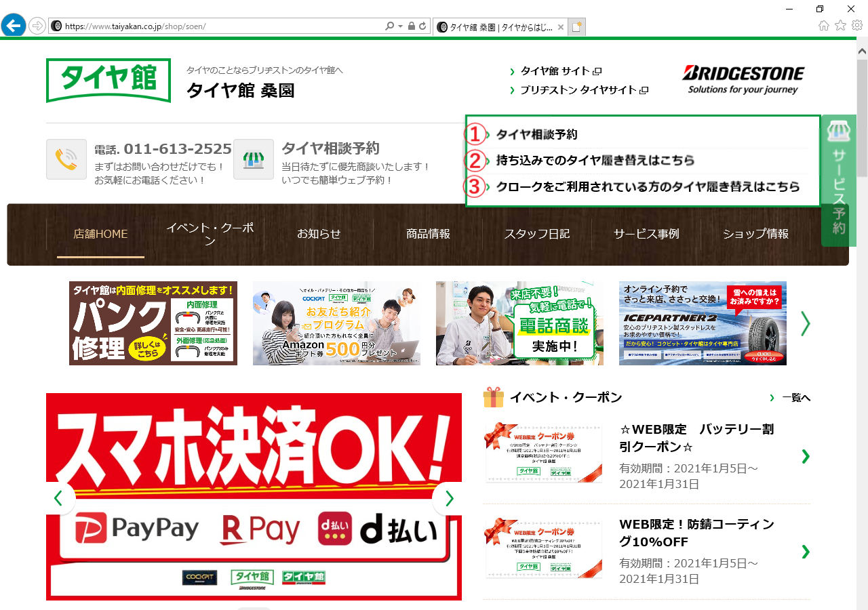Click the gift box icon by イベント・クーポン

(493, 397)
